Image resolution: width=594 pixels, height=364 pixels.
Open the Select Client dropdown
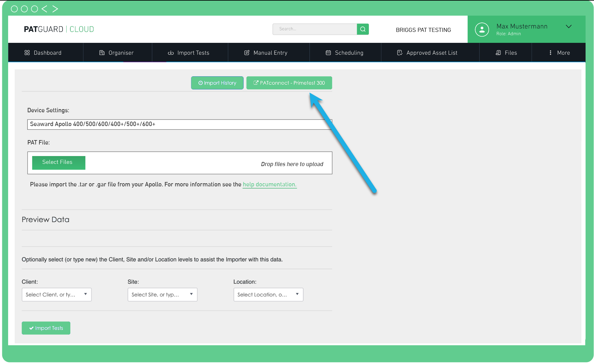tap(57, 295)
